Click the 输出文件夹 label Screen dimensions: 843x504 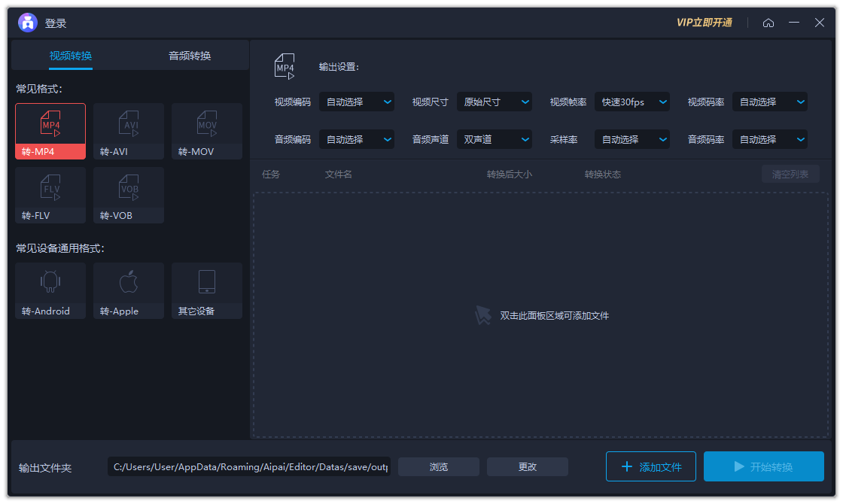click(44, 468)
